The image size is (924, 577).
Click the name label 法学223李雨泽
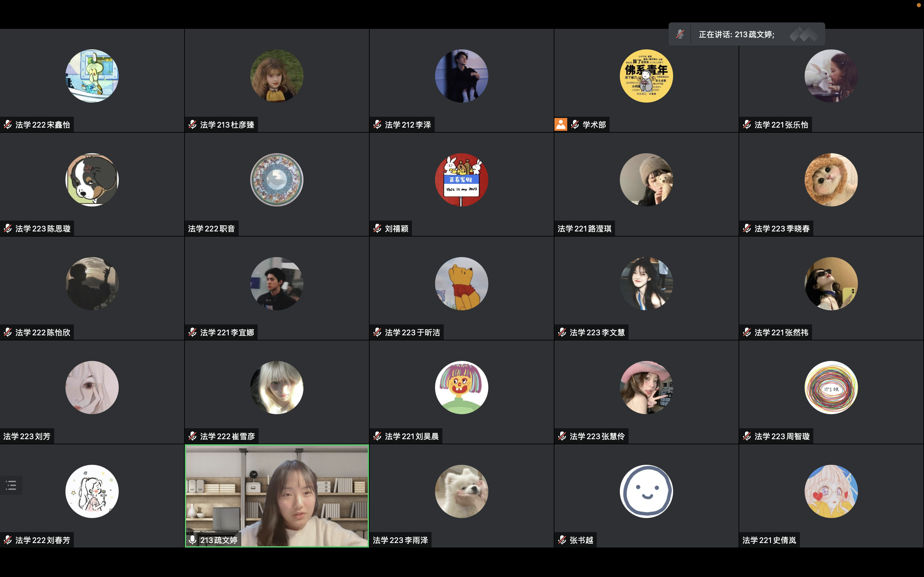400,540
